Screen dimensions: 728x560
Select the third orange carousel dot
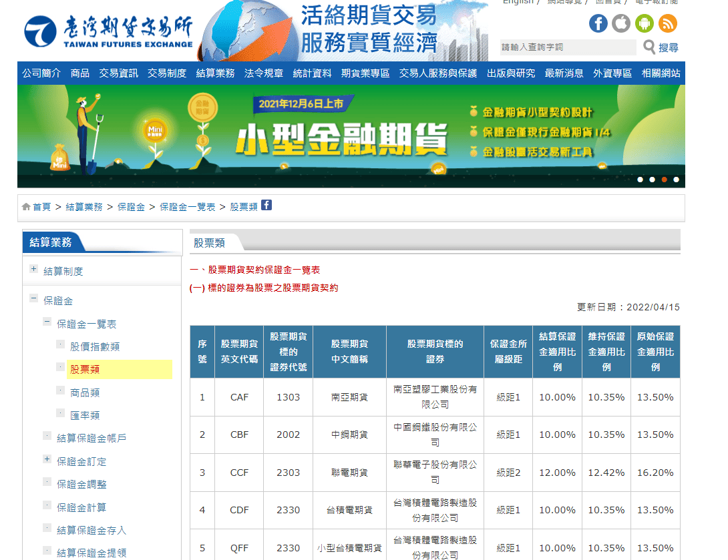pos(665,180)
